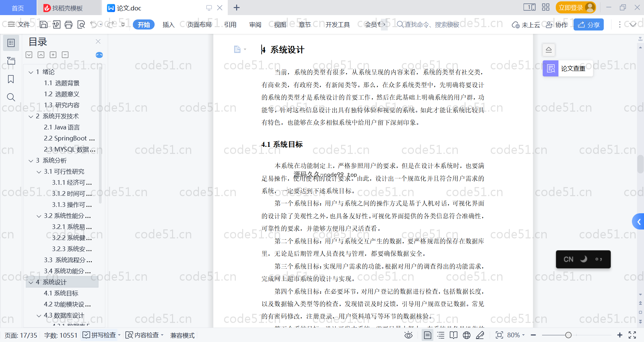The width and height of the screenshot is (644, 342).
Task: Collapse the '3.2 系统性能分' tree node
Action: [x=39, y=216]
